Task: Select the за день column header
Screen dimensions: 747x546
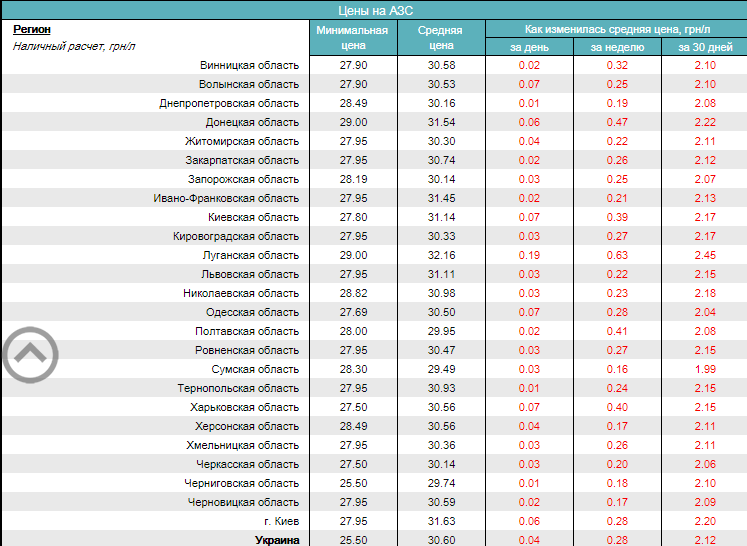Action: click(x=528, y=47)
